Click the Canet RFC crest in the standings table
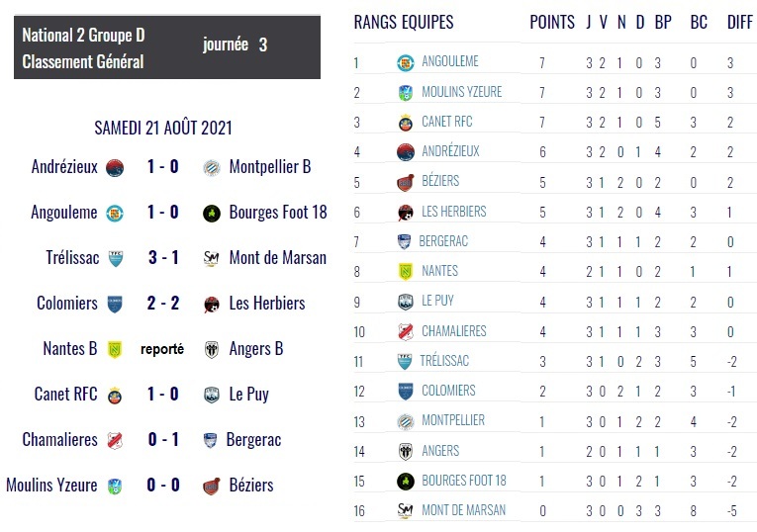 click(x=405, y=123)
